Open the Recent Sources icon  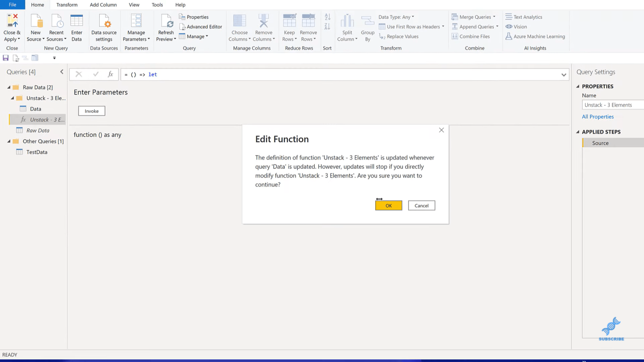click(56, 21)
